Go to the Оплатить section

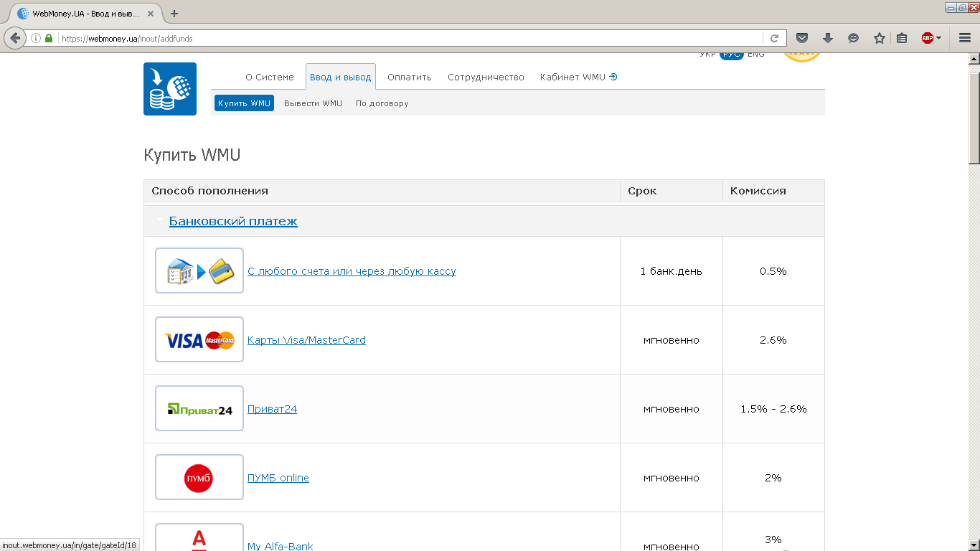point(410,77)
